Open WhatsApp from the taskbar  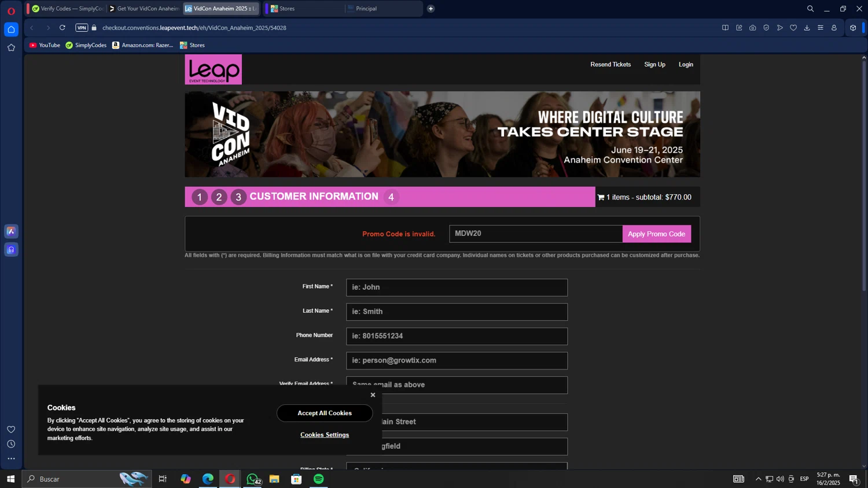pos(252,479)
